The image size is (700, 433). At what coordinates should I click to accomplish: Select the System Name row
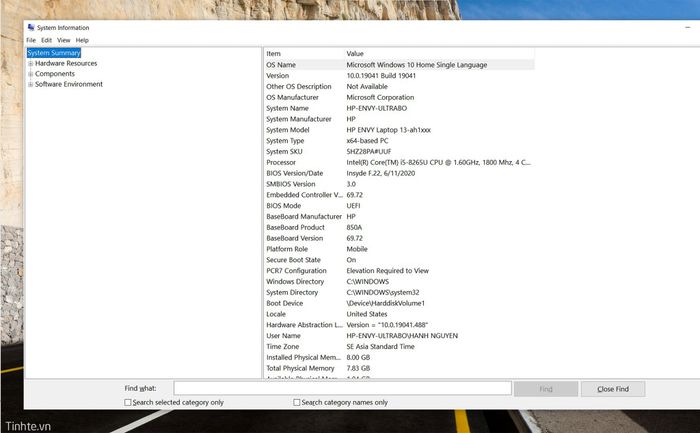tap(399, 108)
